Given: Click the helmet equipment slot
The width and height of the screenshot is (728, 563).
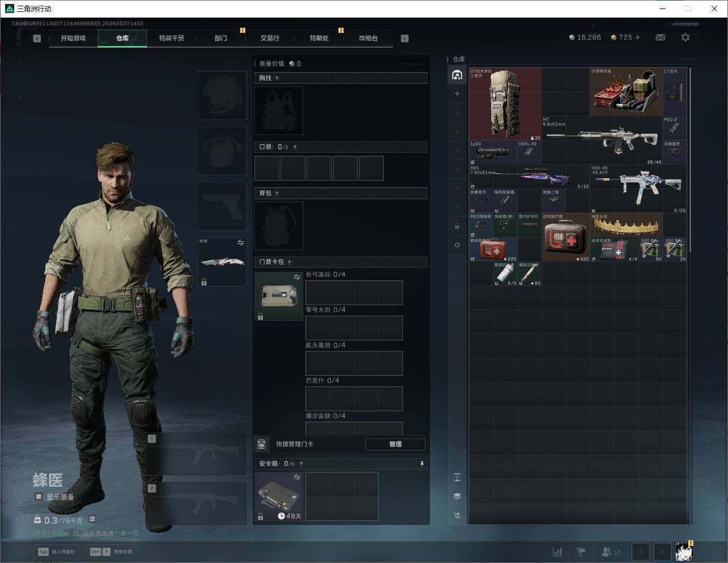Looking at the screenshot, I should (x=222, y=95).
